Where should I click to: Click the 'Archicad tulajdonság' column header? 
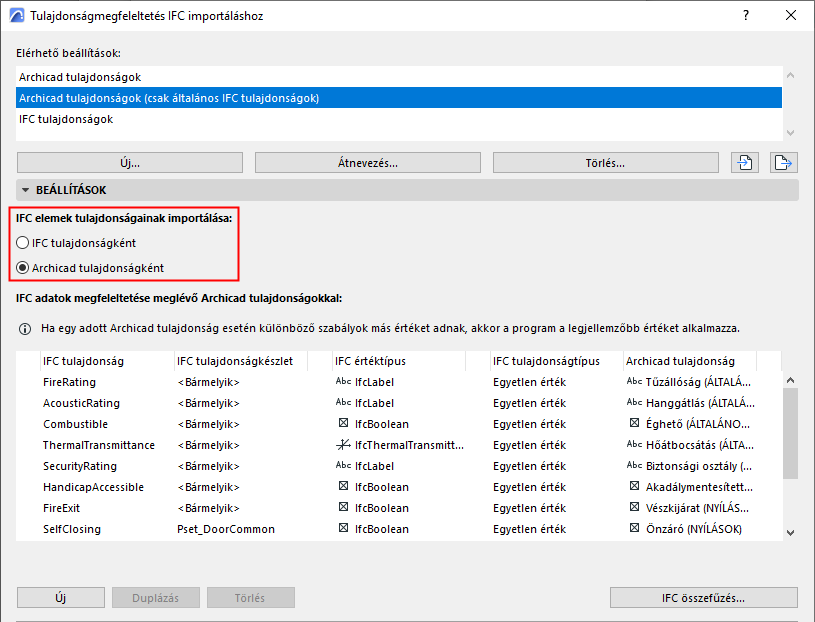pos(690,361)
